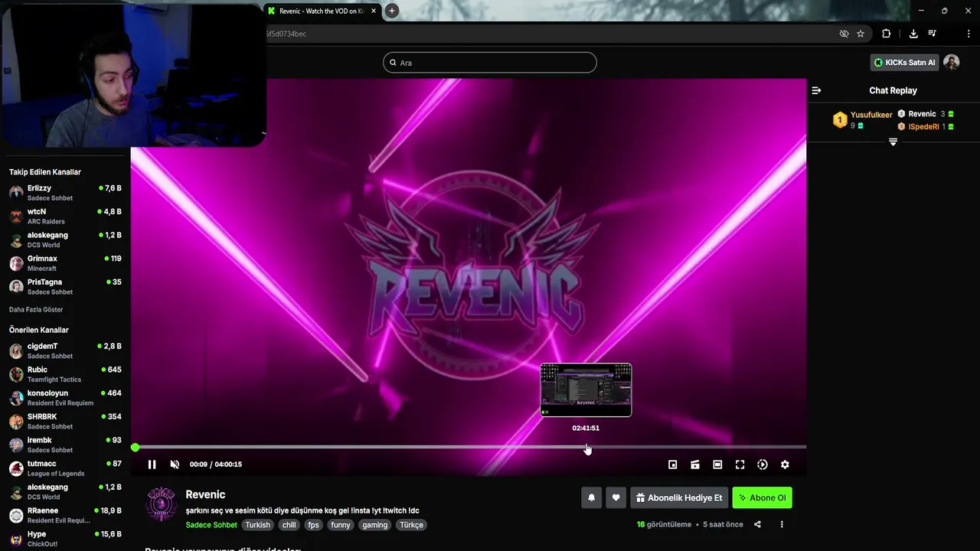This screenshot has width=980, height=551.
Task: Bookmark this page with star icon
Action: pos(861,34)
